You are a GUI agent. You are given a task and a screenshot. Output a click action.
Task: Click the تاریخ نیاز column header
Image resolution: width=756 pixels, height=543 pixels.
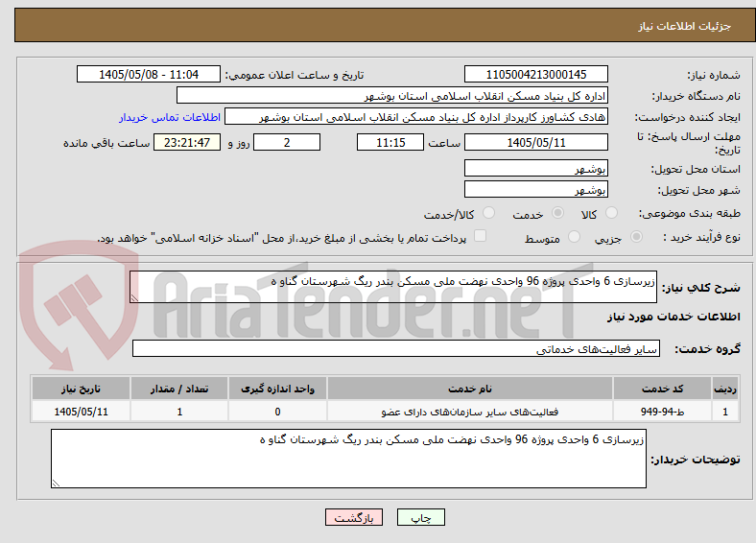point(81,389)
